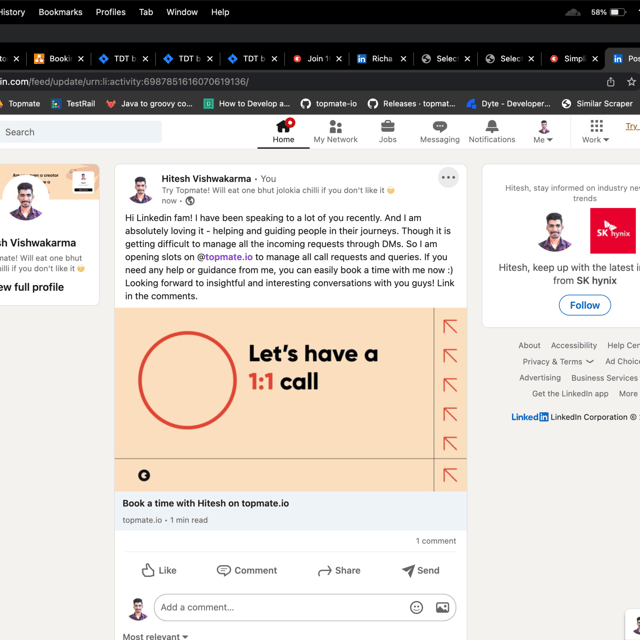Open the Dyte Developer bookmark

coord(508,104)
